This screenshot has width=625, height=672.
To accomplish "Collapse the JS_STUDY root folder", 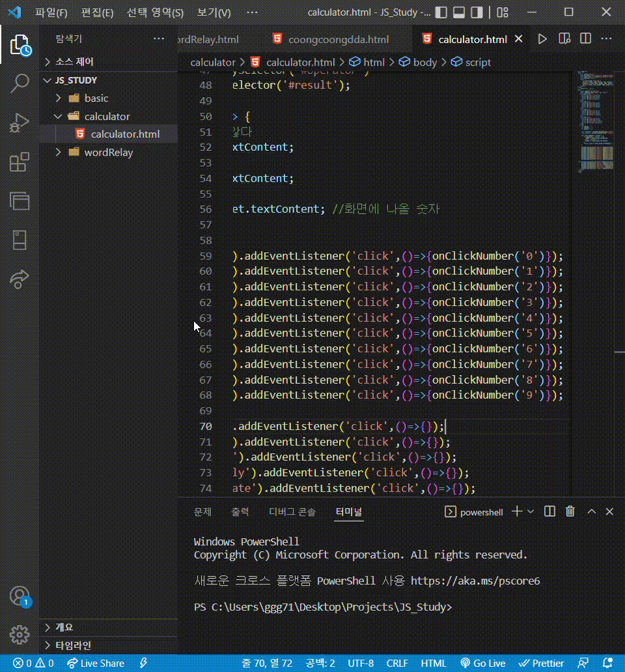I will pos(108,80).
